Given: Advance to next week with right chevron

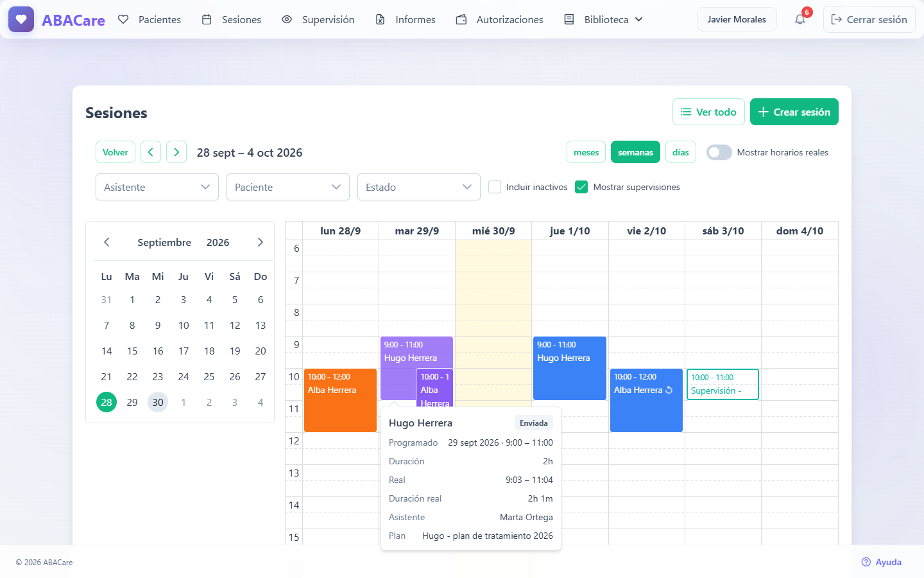Looking at the screenshot, I should point(176,152).
